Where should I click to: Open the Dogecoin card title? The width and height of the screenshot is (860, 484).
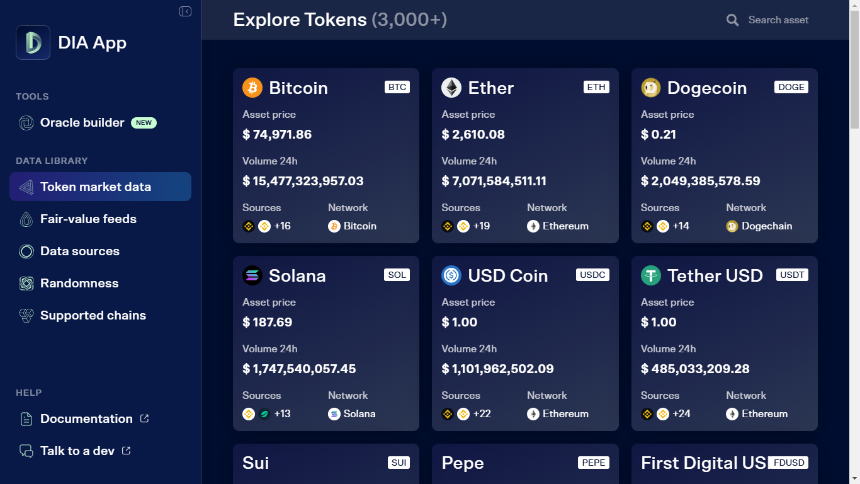pos(707,88)
